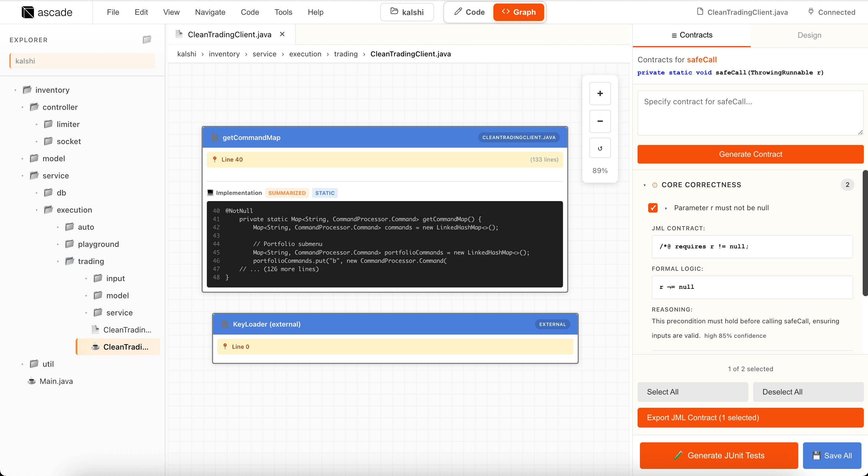The width and height of the screenshot is (868, 476).
Task: Click the plug Connected status icon
Action: (811, 12)
